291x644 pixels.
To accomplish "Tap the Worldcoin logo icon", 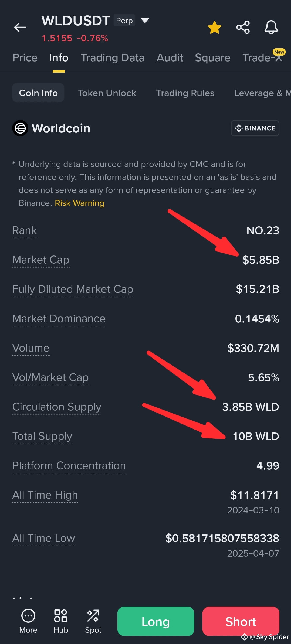I will [20, 128].
